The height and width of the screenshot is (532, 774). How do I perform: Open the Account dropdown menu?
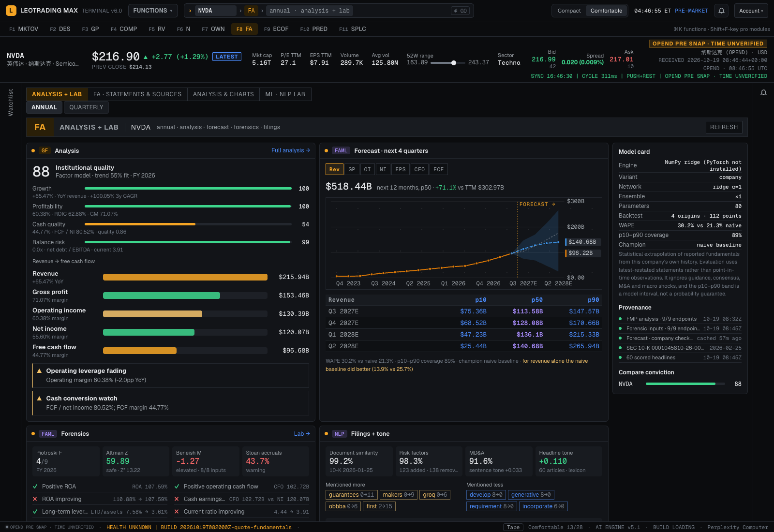[x=751, y=11]
